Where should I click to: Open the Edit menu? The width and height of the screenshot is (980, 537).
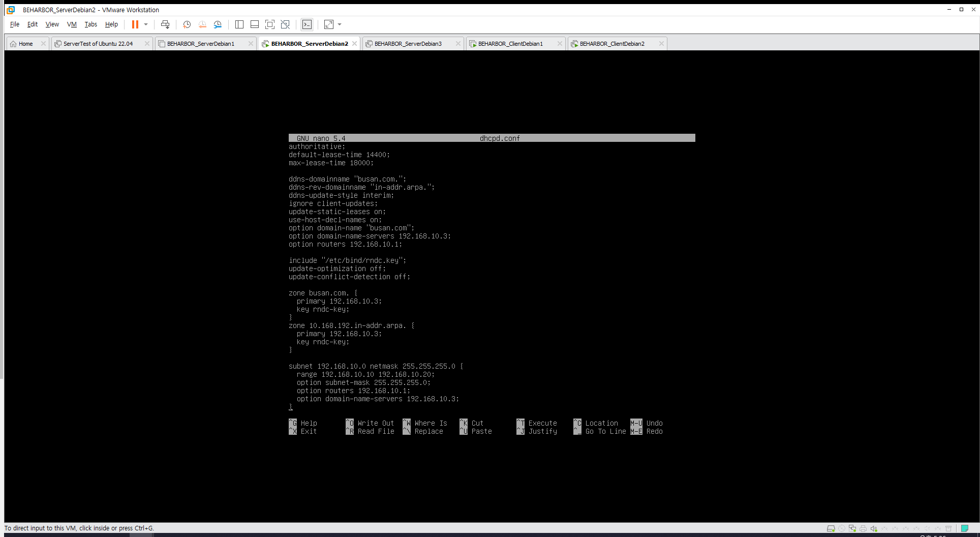[x=33, y=24]
